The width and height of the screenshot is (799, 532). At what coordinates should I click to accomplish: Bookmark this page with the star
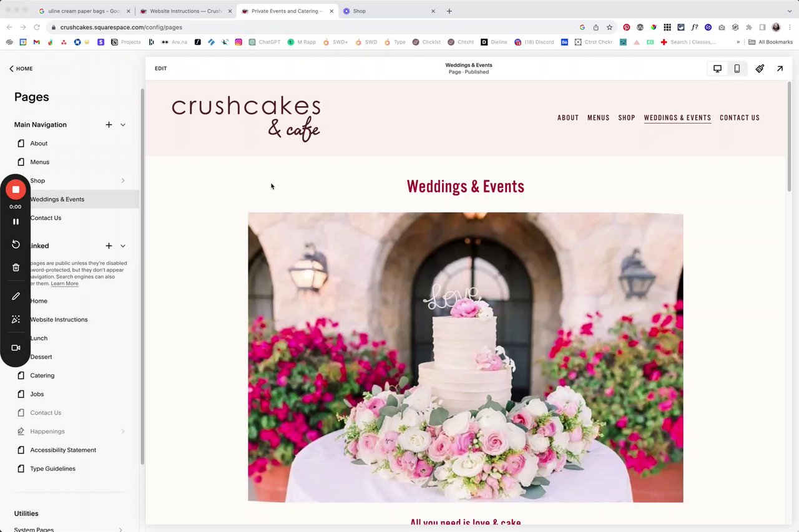coord(609,27)
